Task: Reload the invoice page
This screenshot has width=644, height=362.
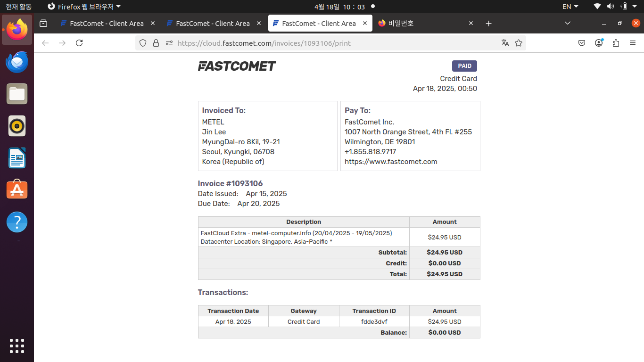Action: (x=79, y=43)
